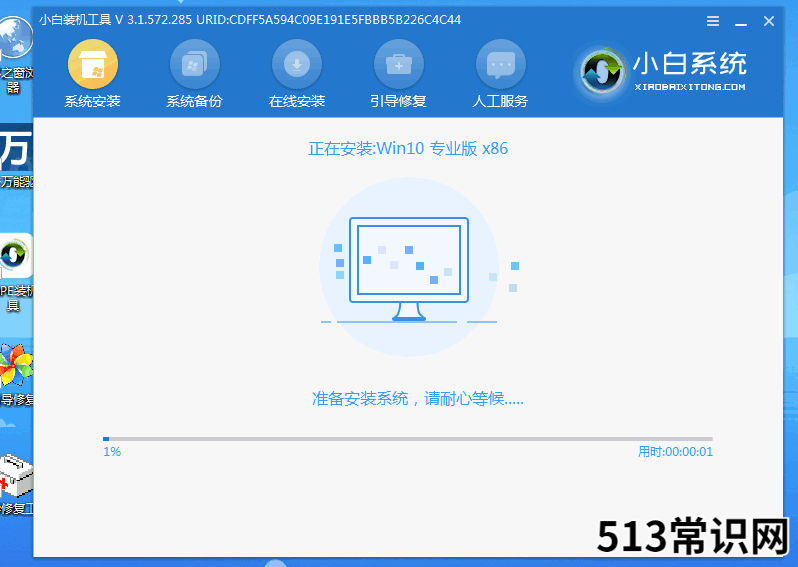
Task: Click the 1% progress label
Action: [112, 452]
